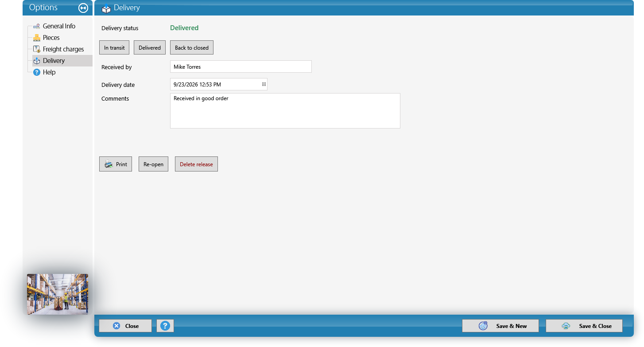The image size is (644, 347).
Task: Click the Freight charges invoice icon
Action: (37, 49)
